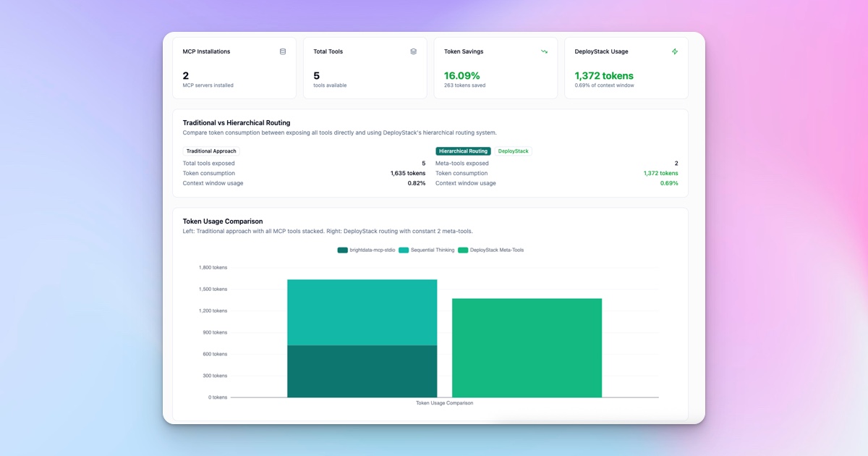868x456 pixels.
Task: Select the 1,372 tokens usage figure
Action: 604,75
